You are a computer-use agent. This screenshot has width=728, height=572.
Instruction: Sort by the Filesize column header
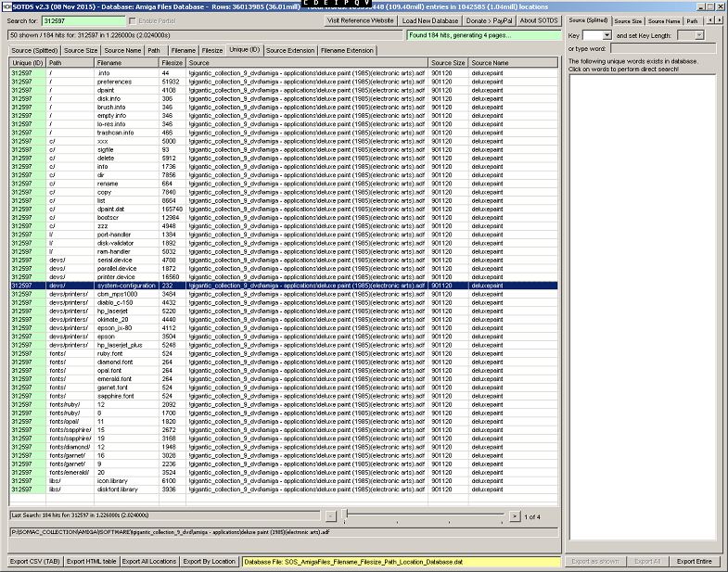(x=172, y=62)
